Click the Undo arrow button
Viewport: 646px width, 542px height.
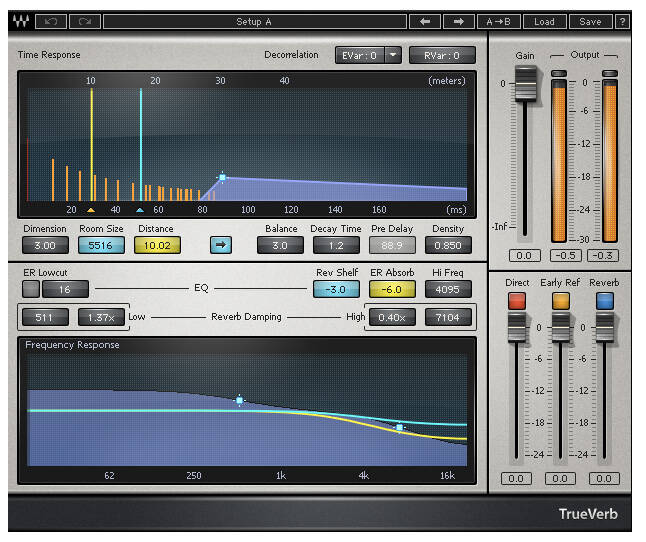(x=51, y=21)
